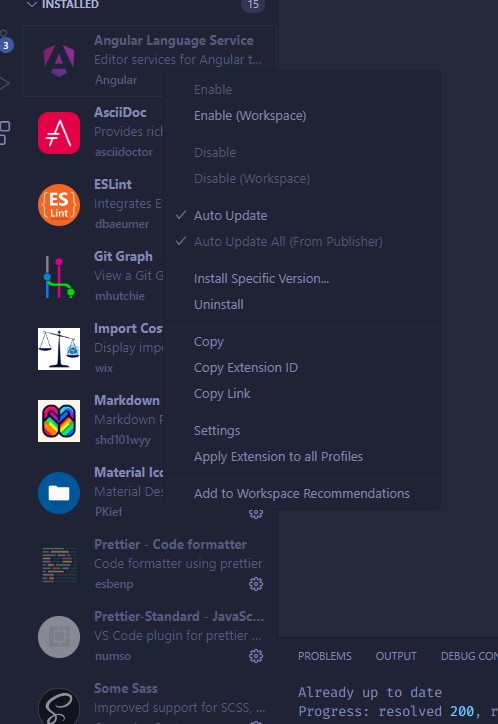Click publisher name shd101wyy
Screen dimensions: 498x724
click(x=122, y=440)
